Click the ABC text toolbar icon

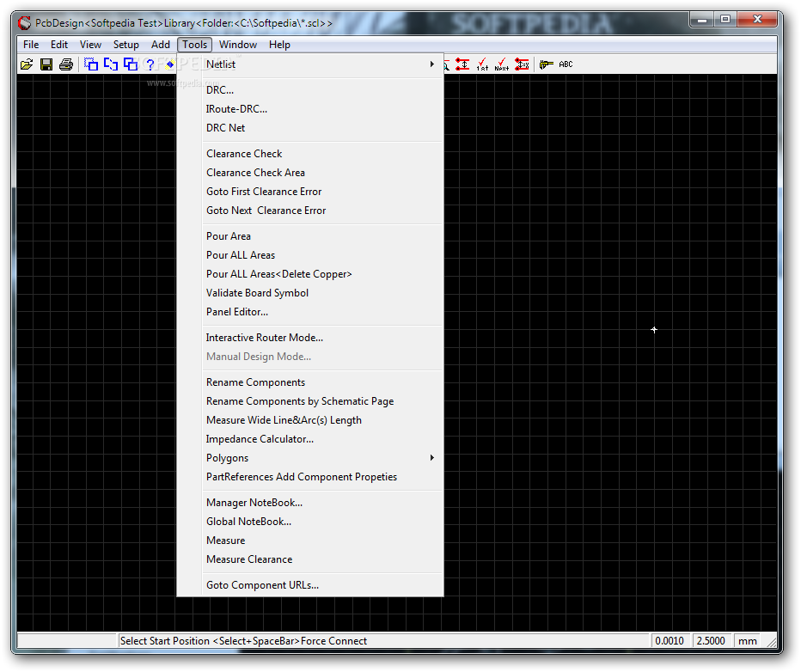566,64
